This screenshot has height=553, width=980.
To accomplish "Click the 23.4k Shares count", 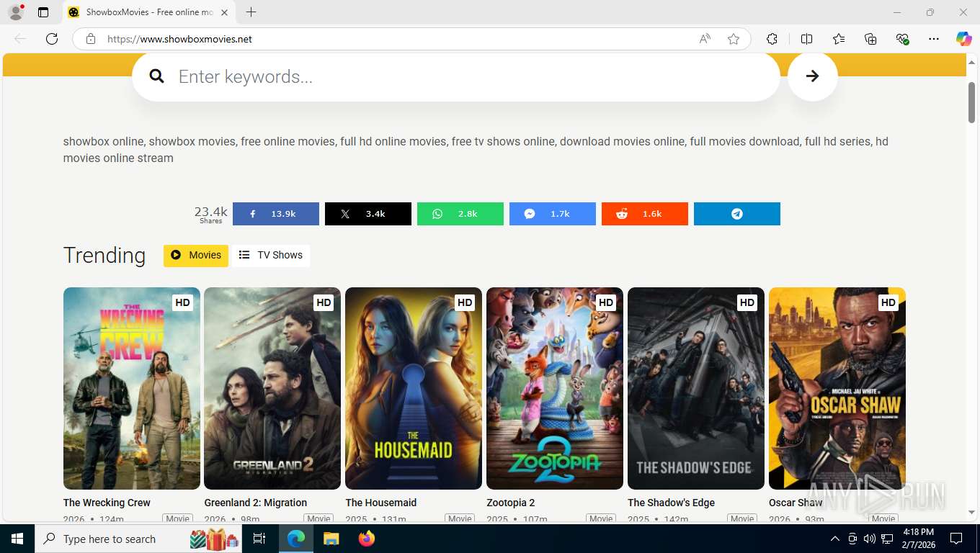I will pos(210,214).
